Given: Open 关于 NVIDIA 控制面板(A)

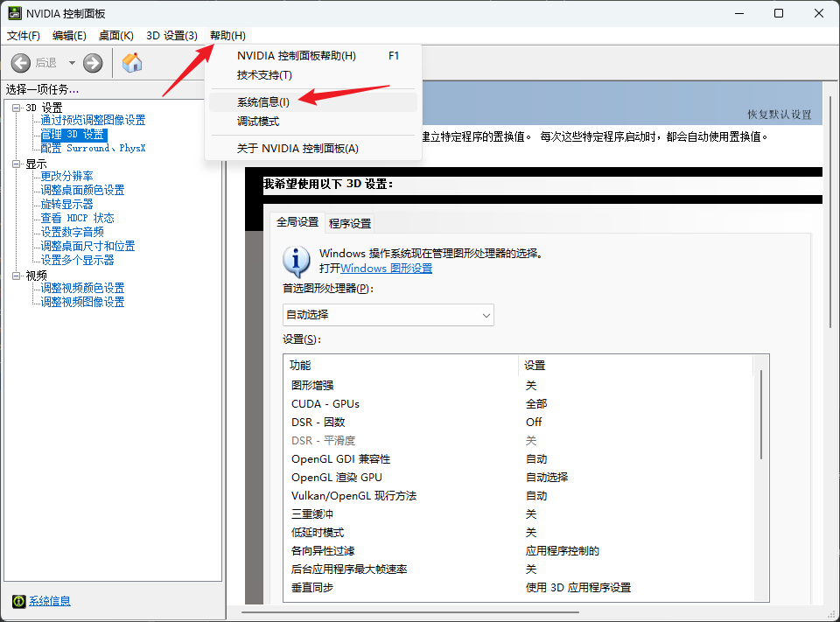Looking at the screenshot, I should coord(313,149).
